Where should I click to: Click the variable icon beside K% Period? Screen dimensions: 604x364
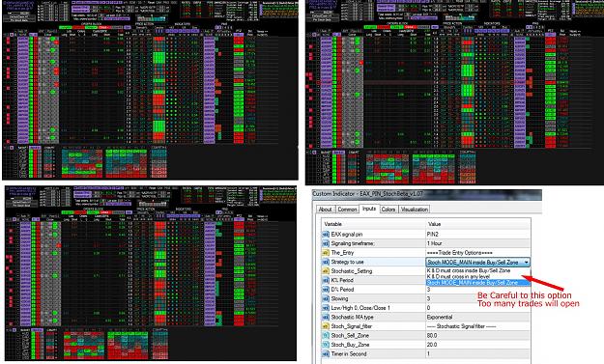326,281
